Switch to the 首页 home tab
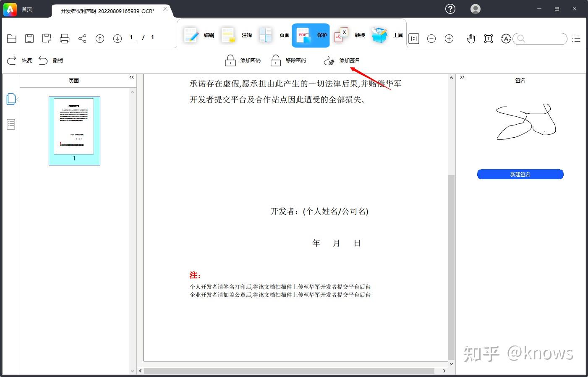 pyautogui.click(x=27, y=9)
